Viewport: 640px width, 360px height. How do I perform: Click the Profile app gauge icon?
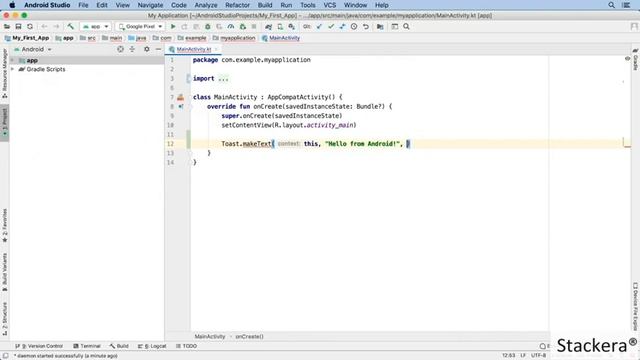tap(231, 27)
